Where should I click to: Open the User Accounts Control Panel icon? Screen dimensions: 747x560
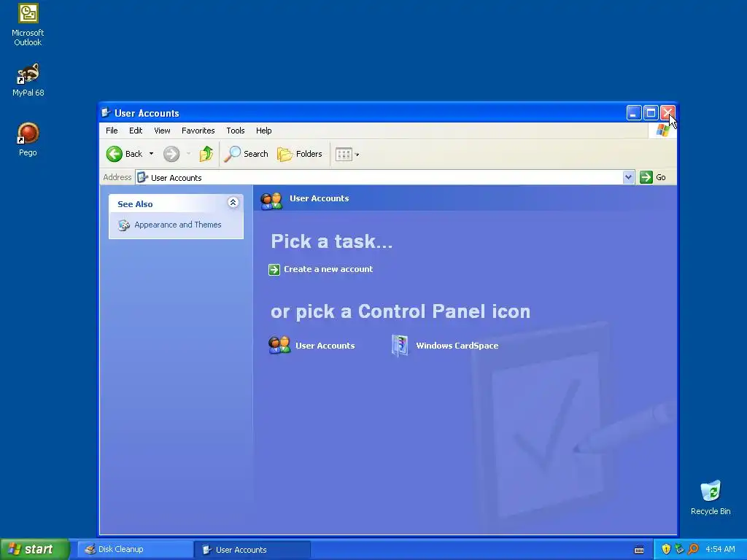[x=279, y=345]
